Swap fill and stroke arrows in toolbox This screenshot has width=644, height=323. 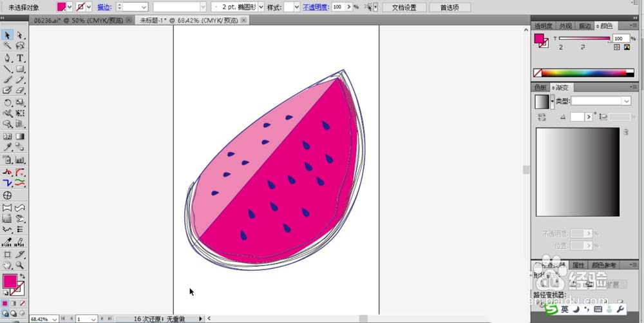click(x=22, y=277)
